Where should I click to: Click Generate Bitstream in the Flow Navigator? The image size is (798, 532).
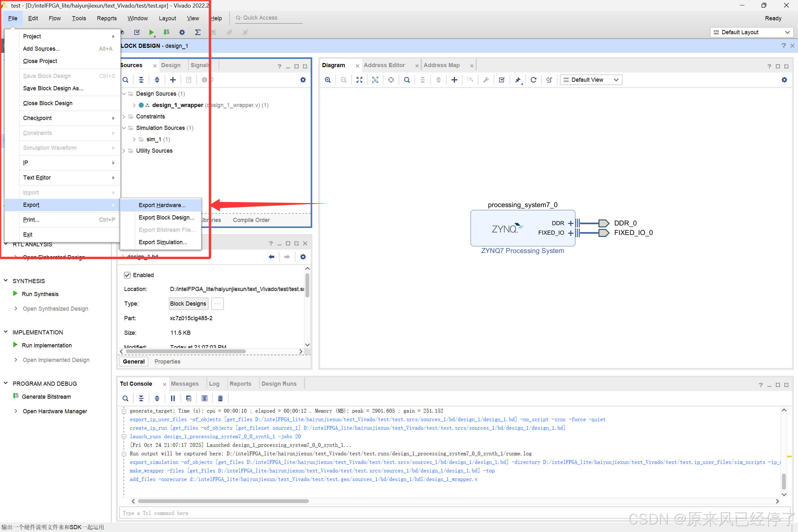[x=46, y=396]
